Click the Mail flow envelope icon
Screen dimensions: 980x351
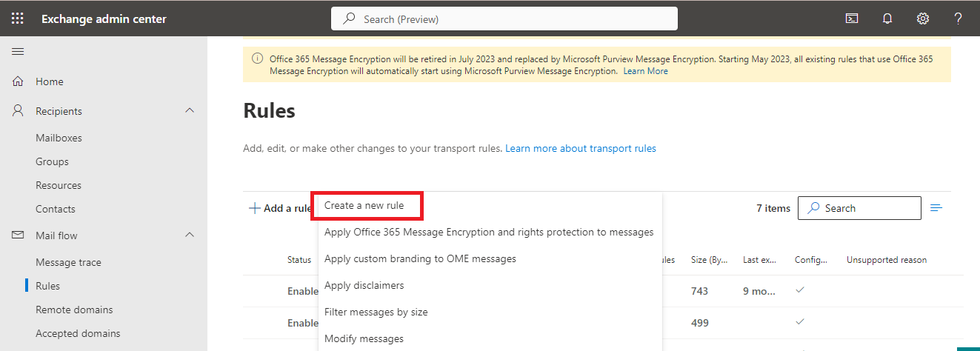pos(19,235)
